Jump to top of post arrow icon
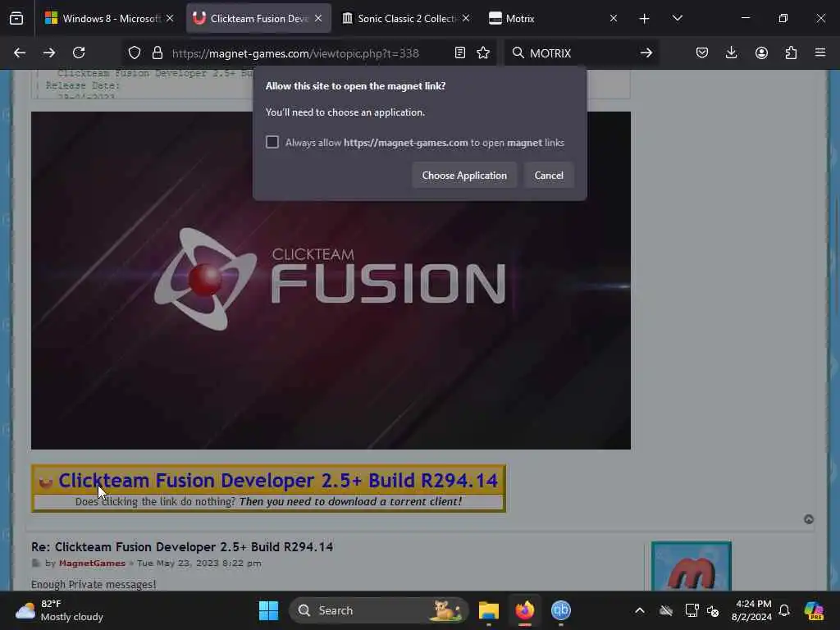The height and width of the screenshot is (630, 840). click(809, 519)
